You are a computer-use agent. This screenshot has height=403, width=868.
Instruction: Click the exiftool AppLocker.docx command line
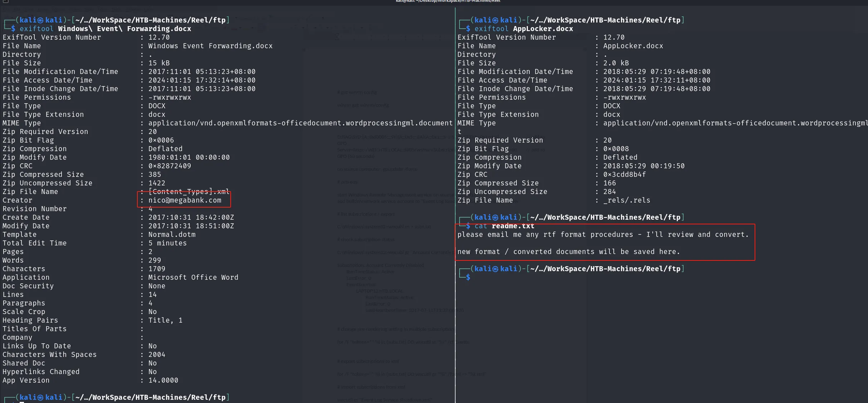coord(524,29)
